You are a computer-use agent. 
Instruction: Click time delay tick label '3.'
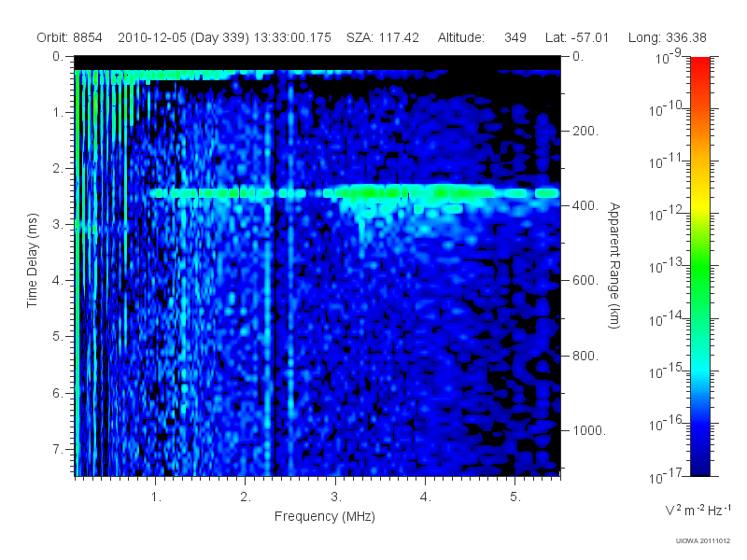[x=58, y=224]
